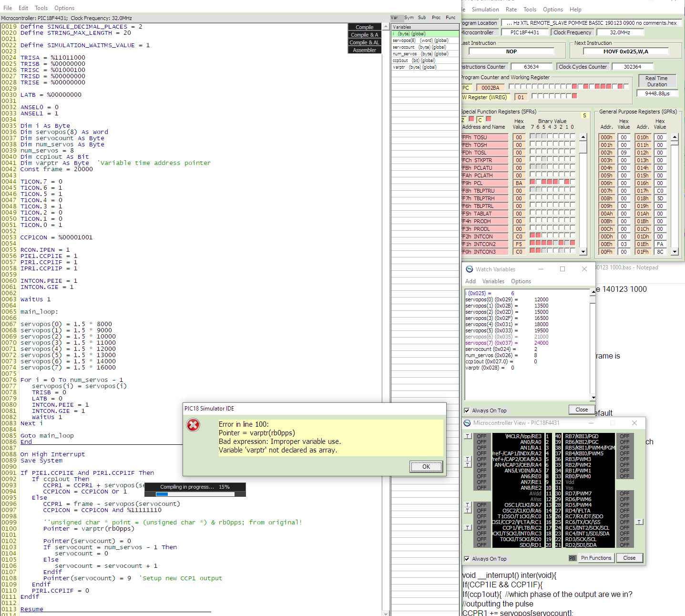Click GPR 002h hex value 09
685x616 pixels.
(x=624, y=153)
